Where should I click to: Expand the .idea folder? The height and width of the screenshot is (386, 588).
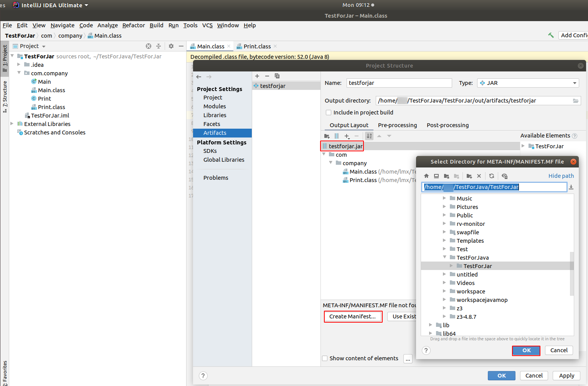[x=19, y=65]
